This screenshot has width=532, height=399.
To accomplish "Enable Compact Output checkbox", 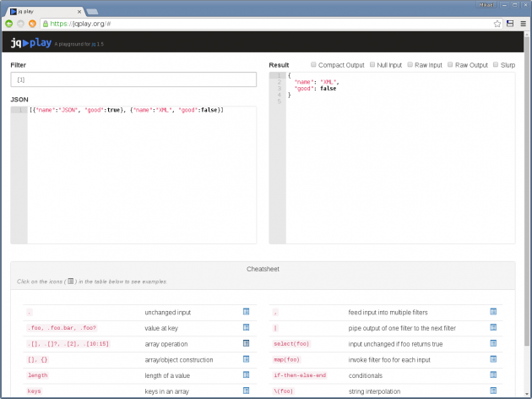I will pos(313,64).
